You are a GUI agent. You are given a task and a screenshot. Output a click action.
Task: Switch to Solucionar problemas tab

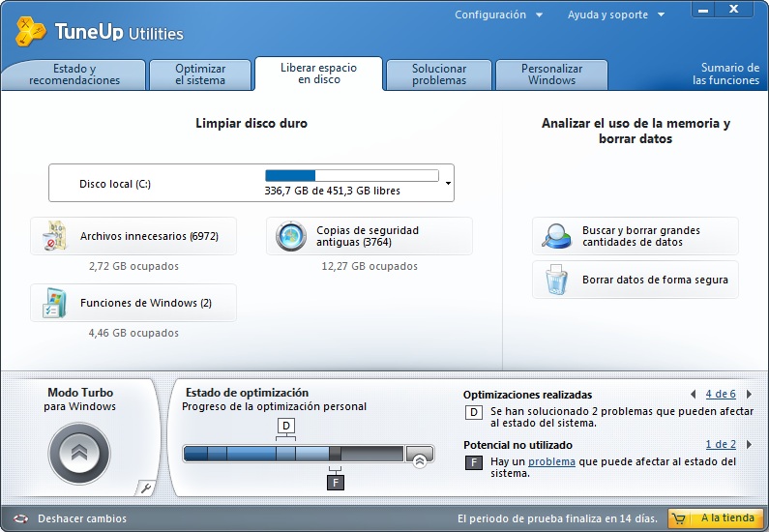(439, 74)
